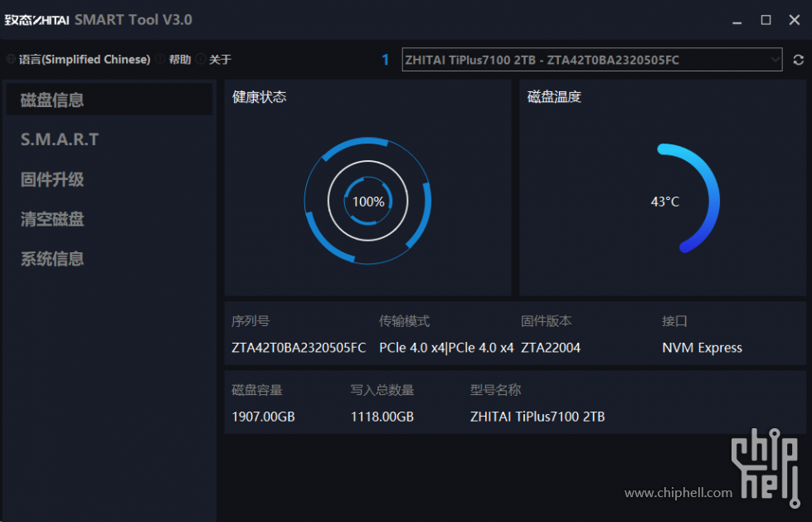Image resolution: width=812 pixels, height=522 pixels.
Task: Click firmware version value ZTA22004
Action: click(551, 348)
